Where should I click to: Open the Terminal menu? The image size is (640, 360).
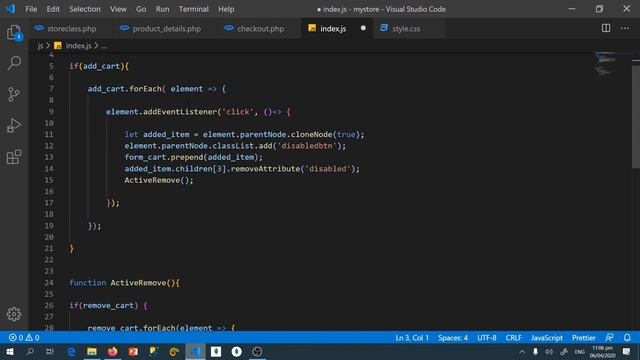(193, 9)
